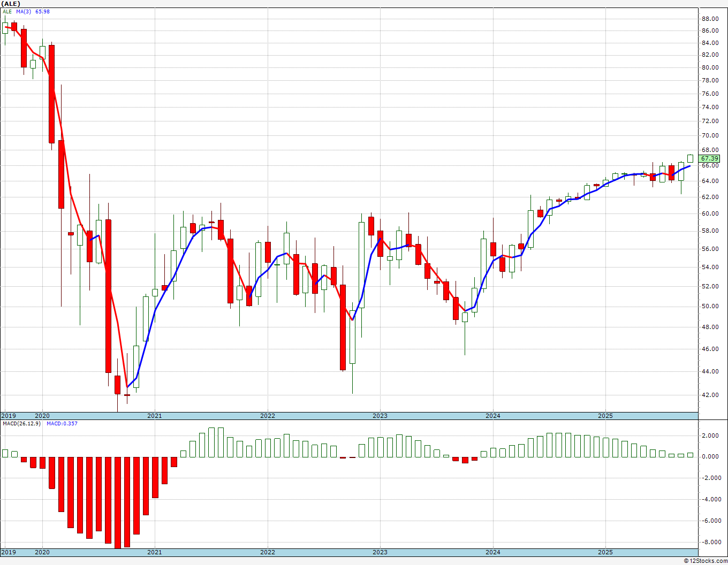This screenshot has height=565, width=728.
Task: Click the 70.00 price axis label
Action: pos(710,135)
